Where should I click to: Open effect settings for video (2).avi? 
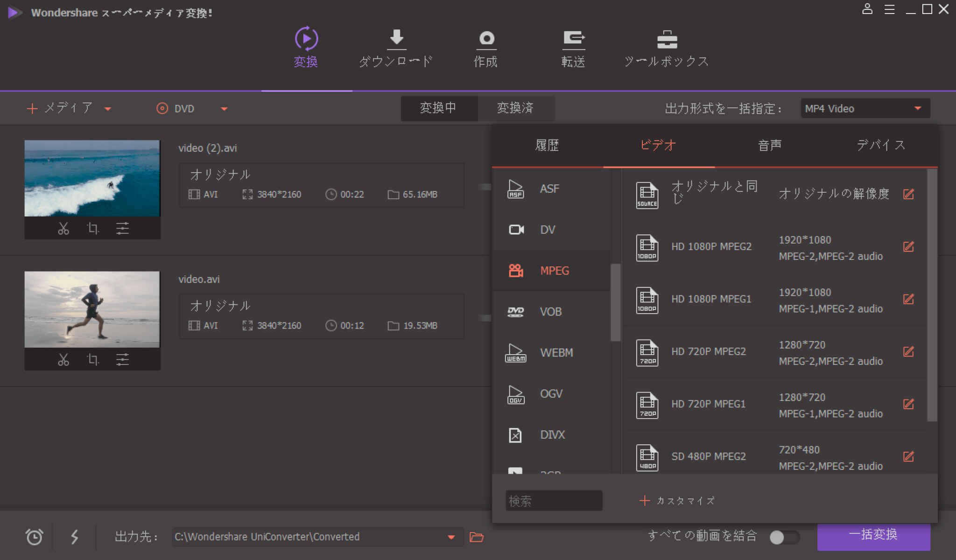123,229
